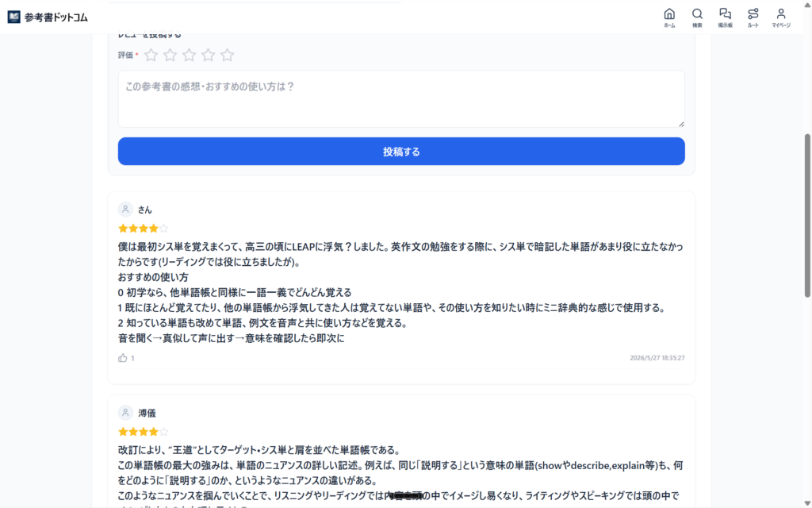Click the star rating of 薄儀's review

[x=144, y=432]
